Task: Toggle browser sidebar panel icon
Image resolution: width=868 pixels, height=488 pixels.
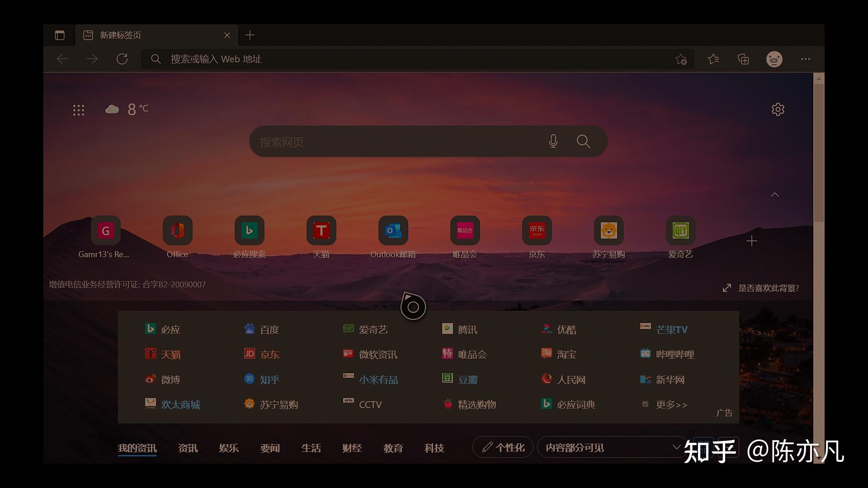Action: 60,34
